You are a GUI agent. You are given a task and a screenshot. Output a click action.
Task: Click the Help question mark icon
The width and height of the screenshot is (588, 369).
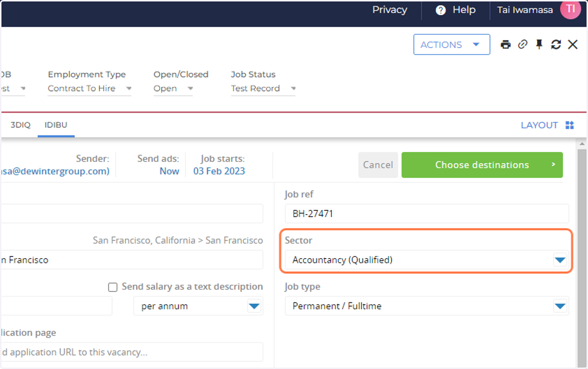coord(441,10)
